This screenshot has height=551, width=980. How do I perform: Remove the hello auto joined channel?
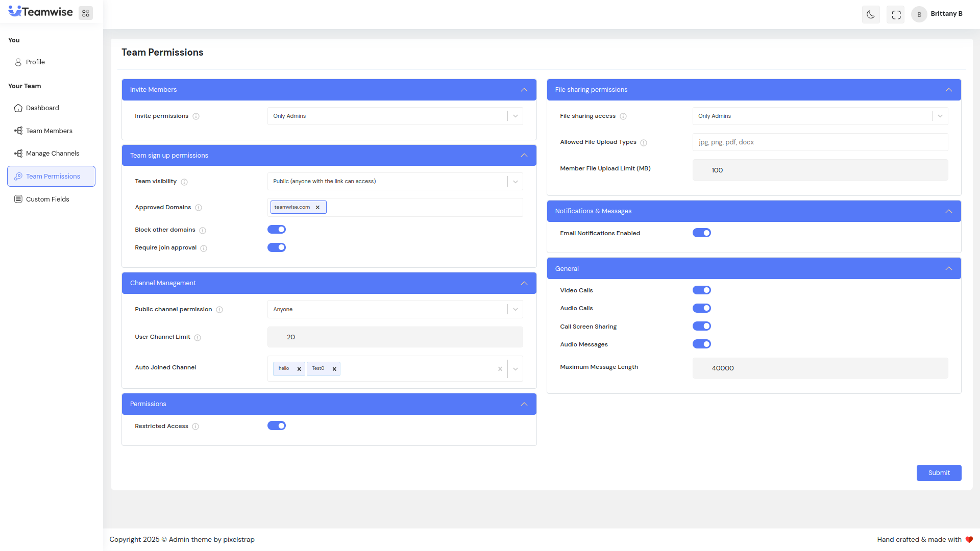point(299,369)
